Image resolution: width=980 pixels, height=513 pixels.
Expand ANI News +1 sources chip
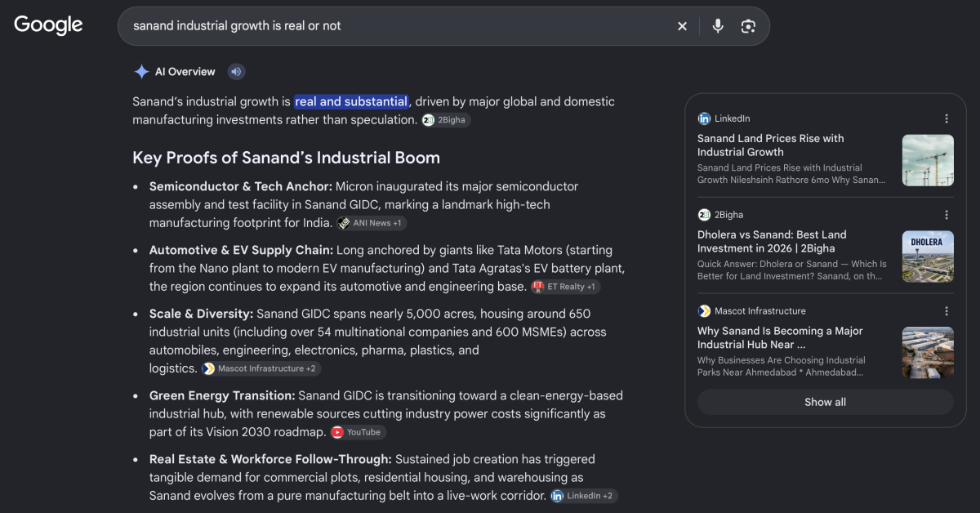pyautogui.click(x=372, y=223)
